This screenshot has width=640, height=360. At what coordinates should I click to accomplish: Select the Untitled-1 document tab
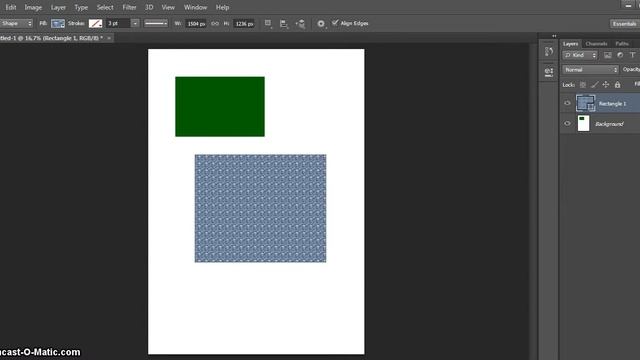tap(51, 38)
